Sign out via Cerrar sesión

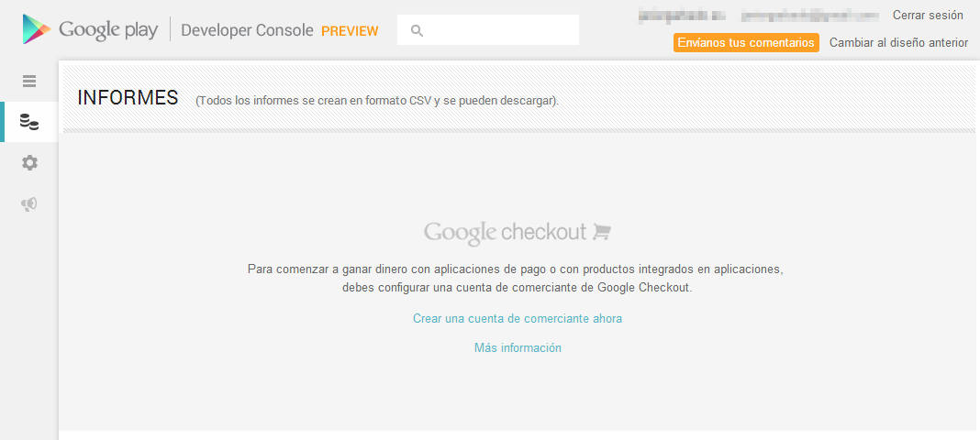pyautogui.click(x=928, y=16)
